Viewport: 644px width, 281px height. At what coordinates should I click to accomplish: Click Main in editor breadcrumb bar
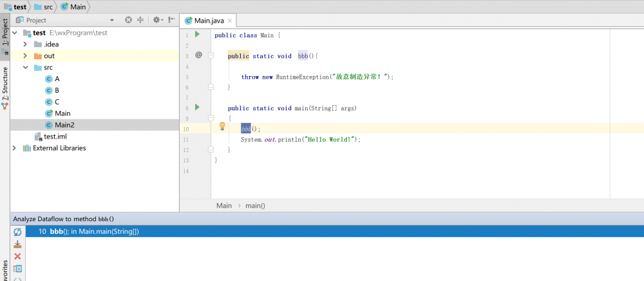pyautogui.click(x=224, y=206)
